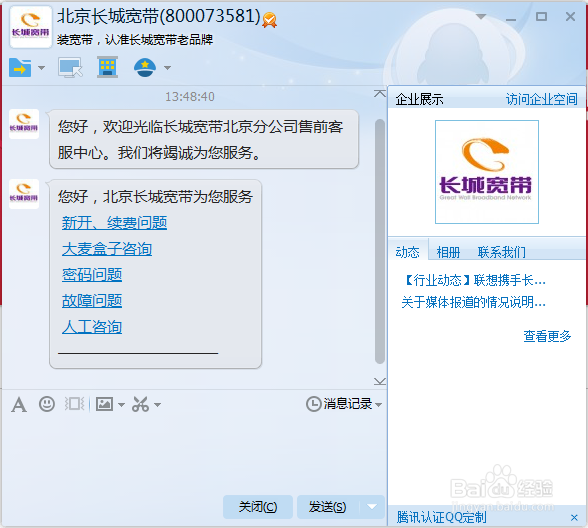Viewport: 588px width, 528px height.
Task: Click the chat scroll down arrow
Action: [380, 381]
